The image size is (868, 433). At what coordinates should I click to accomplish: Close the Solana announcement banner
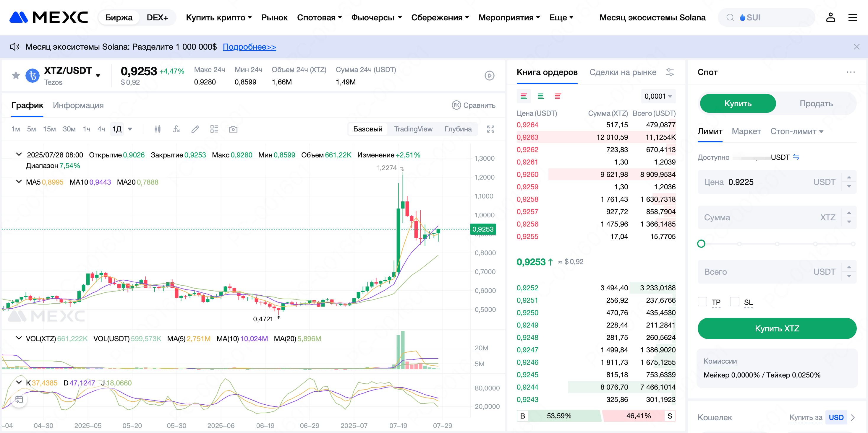click(x=856, y=47)
